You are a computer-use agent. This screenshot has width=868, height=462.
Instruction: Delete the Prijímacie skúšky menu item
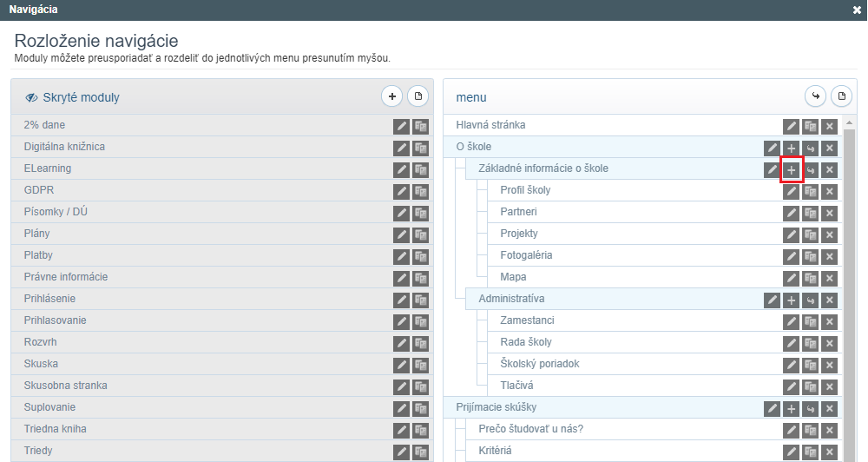829,409
